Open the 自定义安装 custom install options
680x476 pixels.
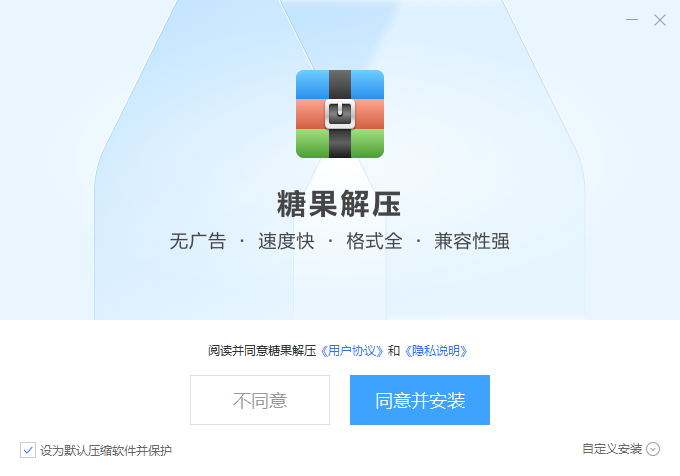(612, 449)
